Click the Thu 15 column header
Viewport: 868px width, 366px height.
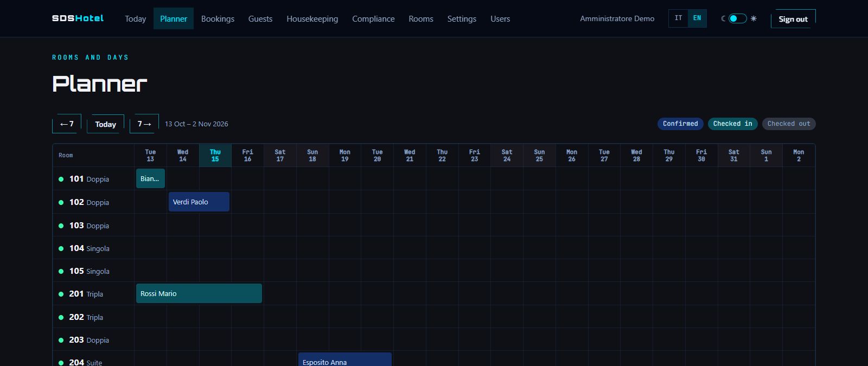(x=215, y=156)
